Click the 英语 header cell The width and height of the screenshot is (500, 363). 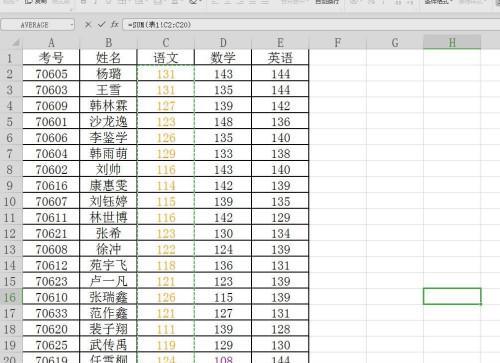(x=280, y=58)
